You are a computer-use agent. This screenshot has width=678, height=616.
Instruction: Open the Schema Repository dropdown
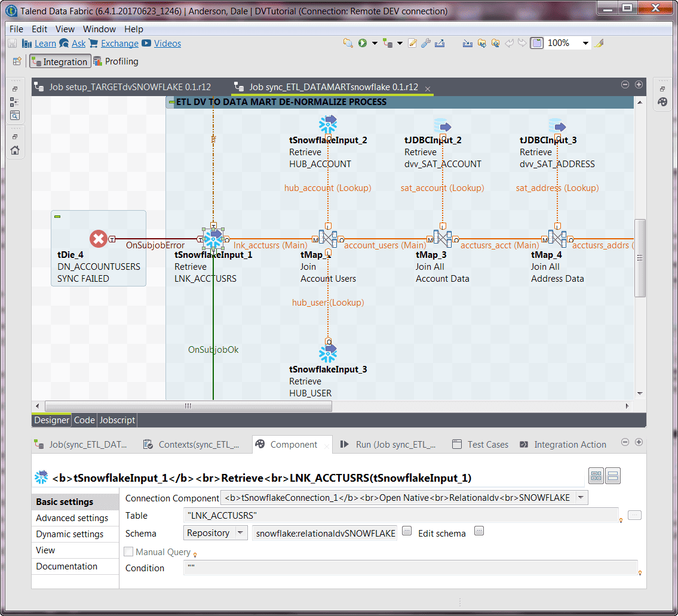pyautogui.click(x=241, y=532)
